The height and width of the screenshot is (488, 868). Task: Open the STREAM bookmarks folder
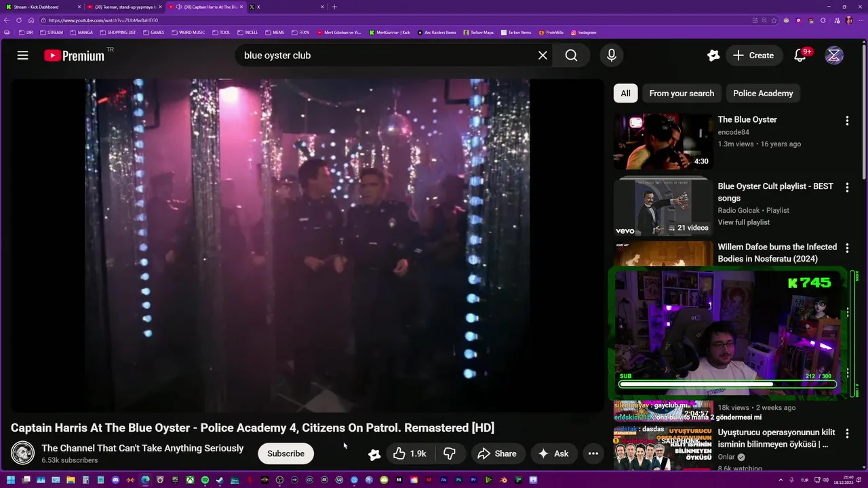coord(52,33)
